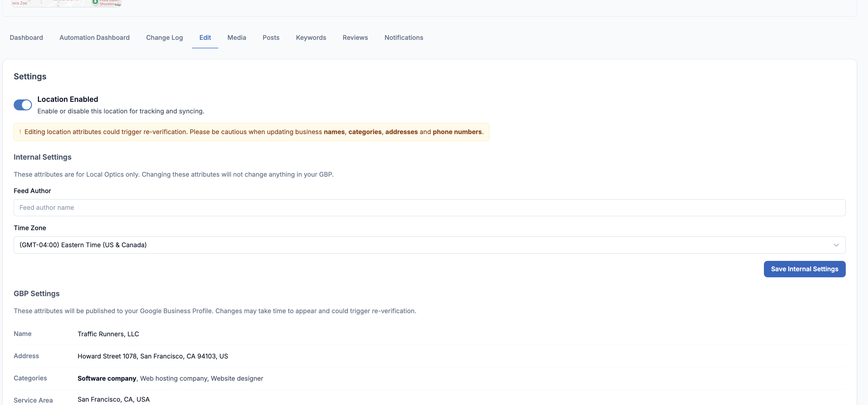868x405 pixels.
Task: Click the Feed author name field
Action: click(429, 208)
